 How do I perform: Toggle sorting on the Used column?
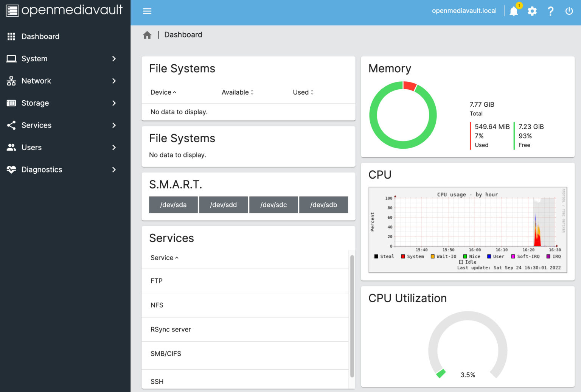pyautogui.click(x=303, y=92)
